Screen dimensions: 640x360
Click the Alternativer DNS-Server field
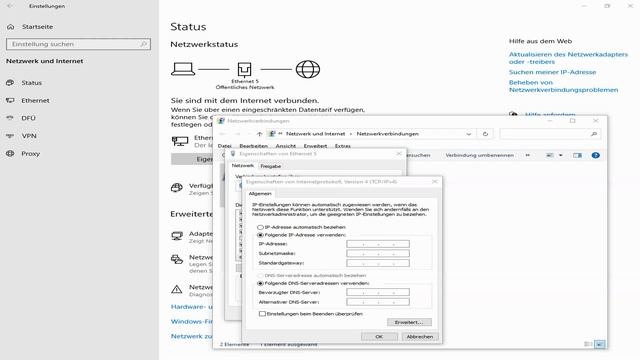(378, 302)
